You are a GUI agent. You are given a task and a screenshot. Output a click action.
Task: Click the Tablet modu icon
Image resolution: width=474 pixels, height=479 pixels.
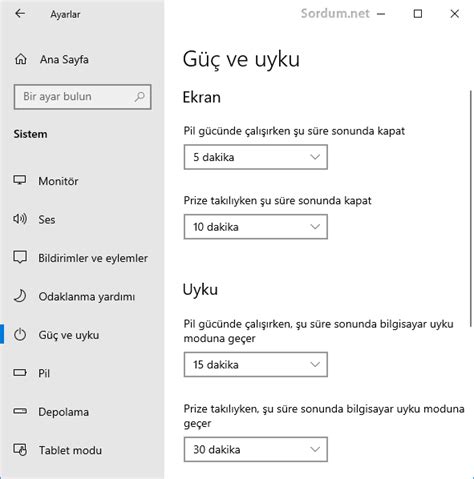(x=20, y=450)
